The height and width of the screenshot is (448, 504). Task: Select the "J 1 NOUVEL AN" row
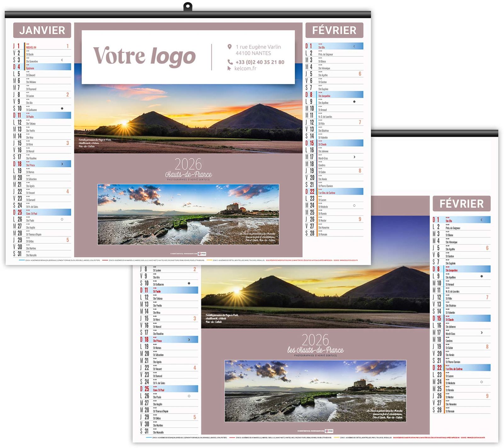(42, 46)
